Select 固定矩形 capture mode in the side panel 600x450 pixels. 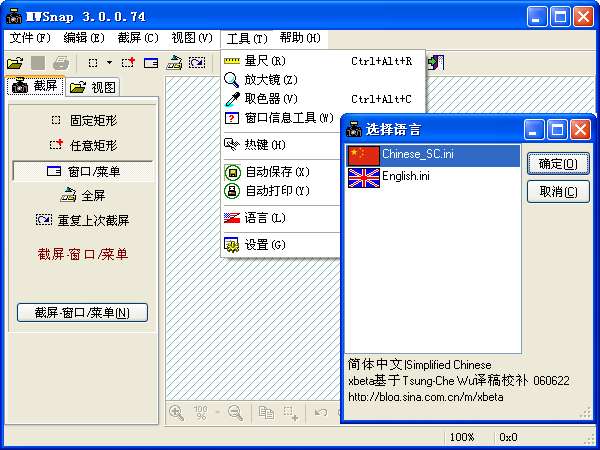point(83,121)
